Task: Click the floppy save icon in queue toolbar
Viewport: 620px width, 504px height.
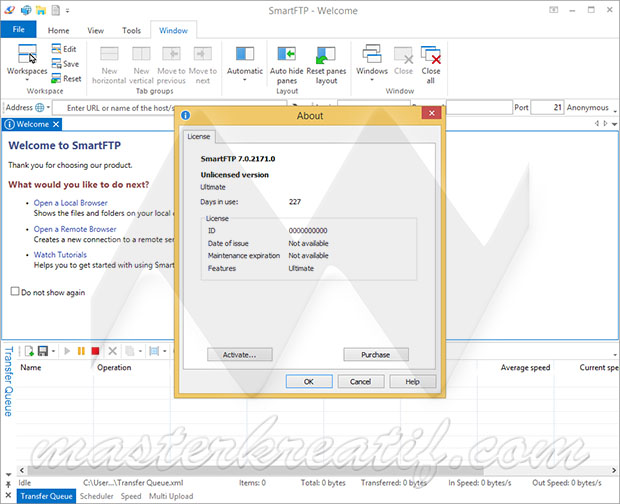Action: (x=43, y=351)
